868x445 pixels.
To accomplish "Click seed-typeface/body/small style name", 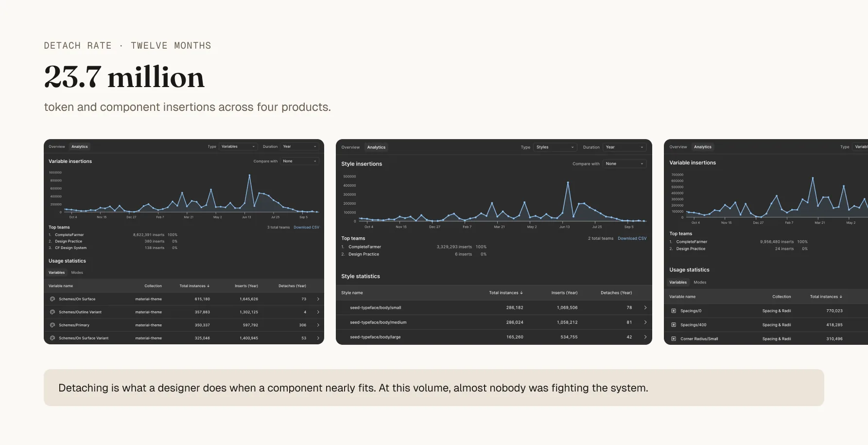I will [x=376, y=307].
